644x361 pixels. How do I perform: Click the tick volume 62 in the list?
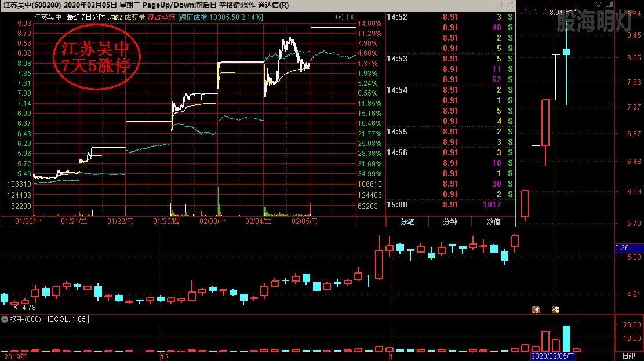click(x=497, y=79)
